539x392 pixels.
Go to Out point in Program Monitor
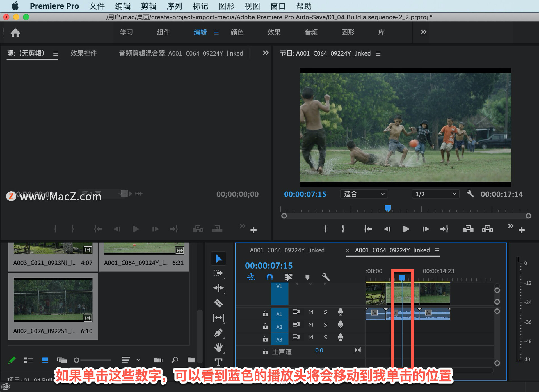tap(444, 229)
